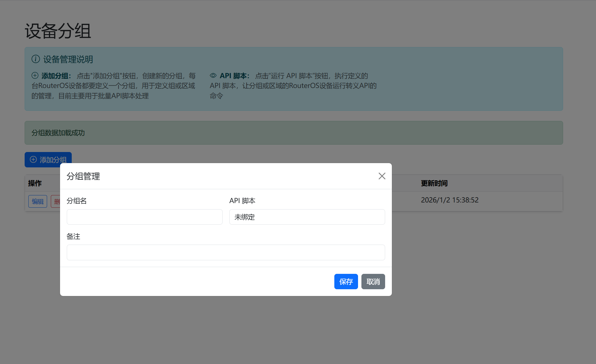Click the 备注 input field
The width and height of the screenshot is (596, 364).
(x=226, y=252)
